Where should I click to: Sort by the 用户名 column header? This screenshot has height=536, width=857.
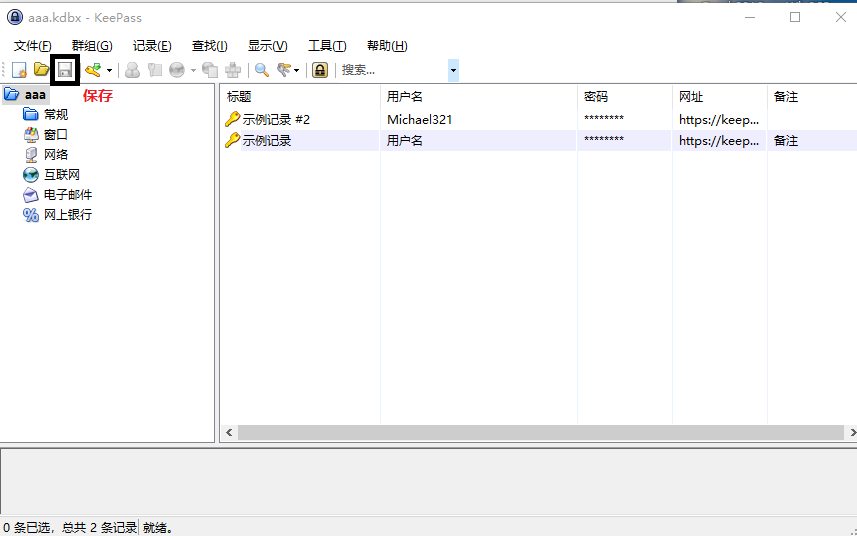478,97
